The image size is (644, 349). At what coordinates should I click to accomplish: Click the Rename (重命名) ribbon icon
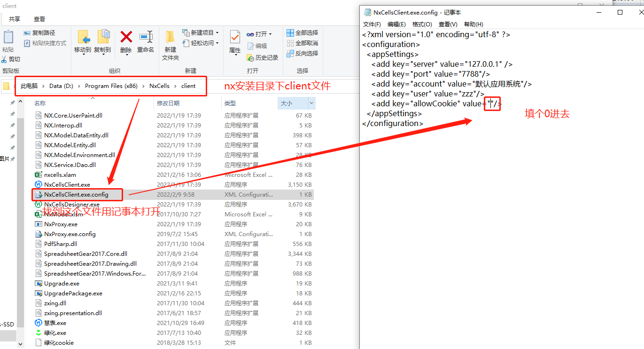(x=146, y=38)
